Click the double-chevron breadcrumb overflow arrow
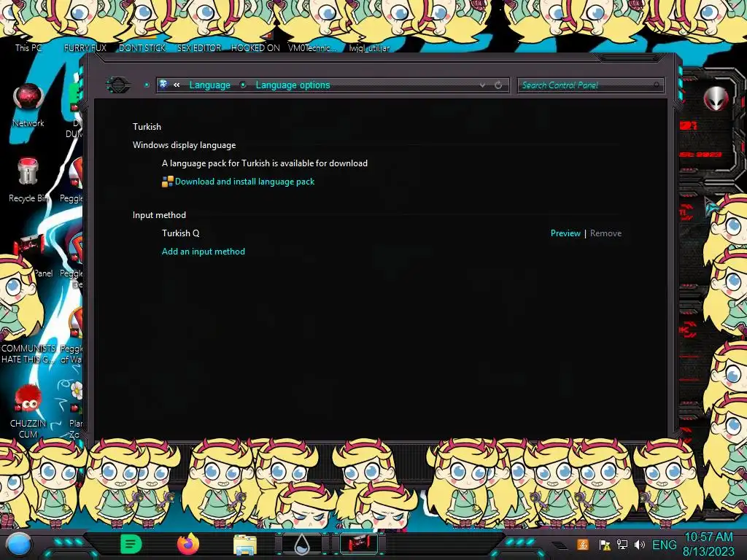The width and height of the screenshot is (747, 560). (x=177, y=85)
